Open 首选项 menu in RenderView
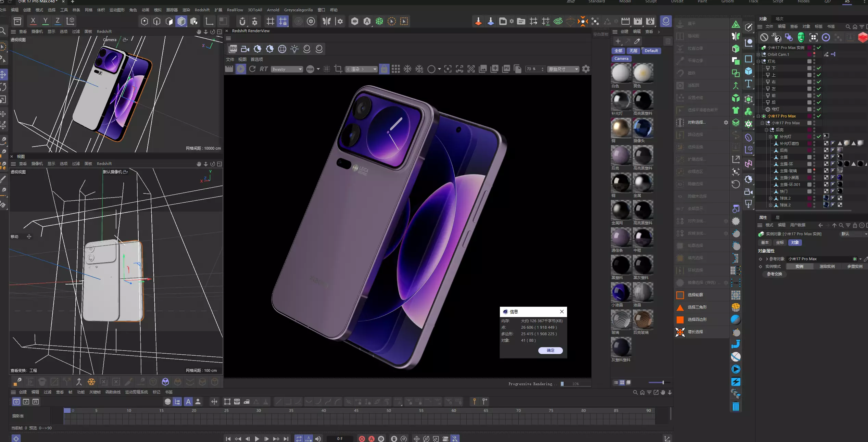This screenshot has height=442, width=868. (257, 59)
